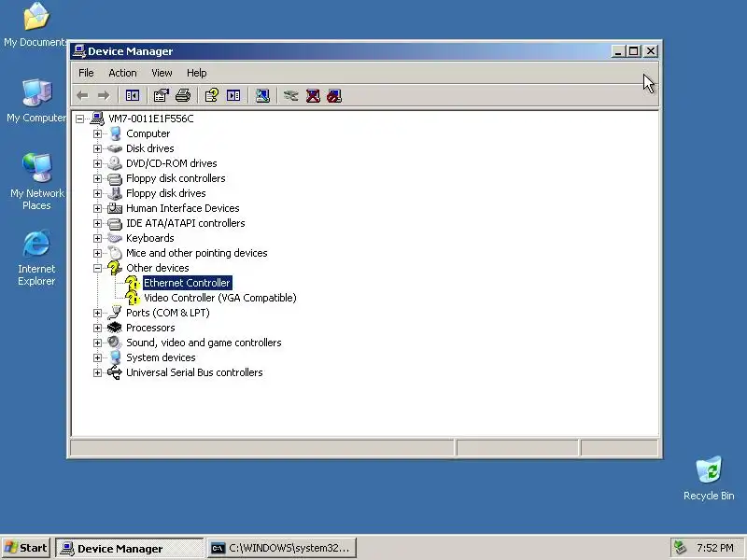Select the IDE ATA/ATAPI controllers label
Viewport: 747px width, 560px height.
pyautogui.click(x=185, y=223)
